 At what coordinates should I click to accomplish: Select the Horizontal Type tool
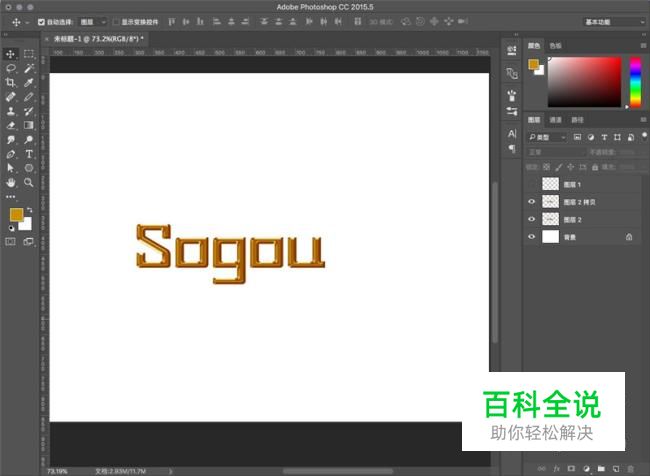pos(29,154)
